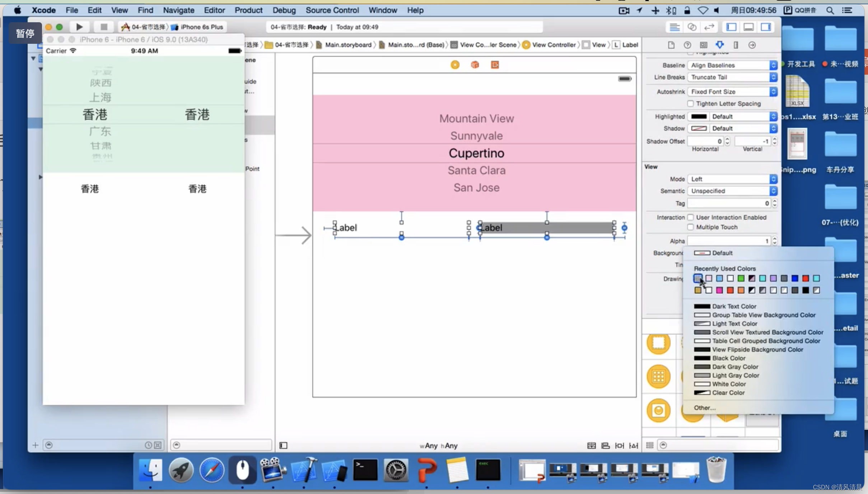Viewport: 868px width, 494px height.
Task: Click the wAny hAny size class control
Action: point(438,446)
